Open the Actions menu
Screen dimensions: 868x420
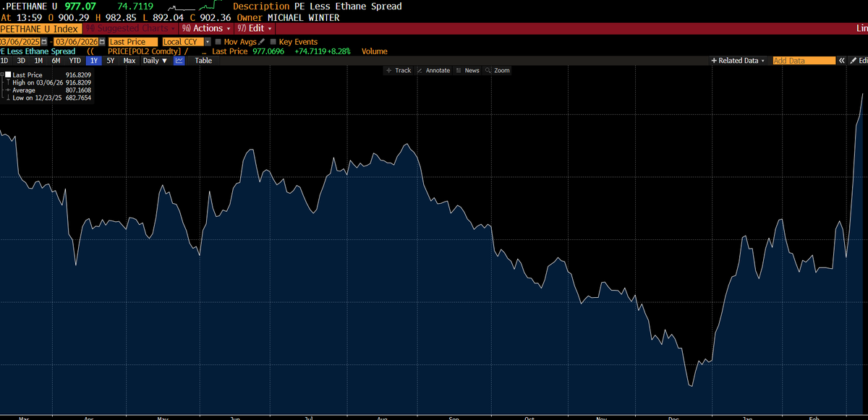tap(206, 28)
